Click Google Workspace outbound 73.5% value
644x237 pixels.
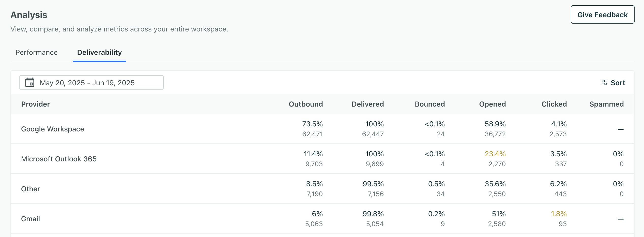312,124
